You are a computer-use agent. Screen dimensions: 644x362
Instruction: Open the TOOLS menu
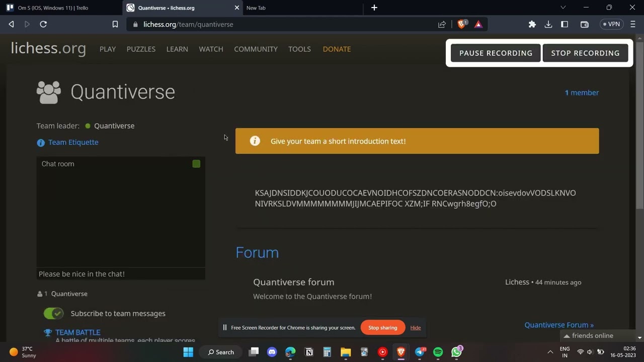pyautogui.click(x=299, y=49)
